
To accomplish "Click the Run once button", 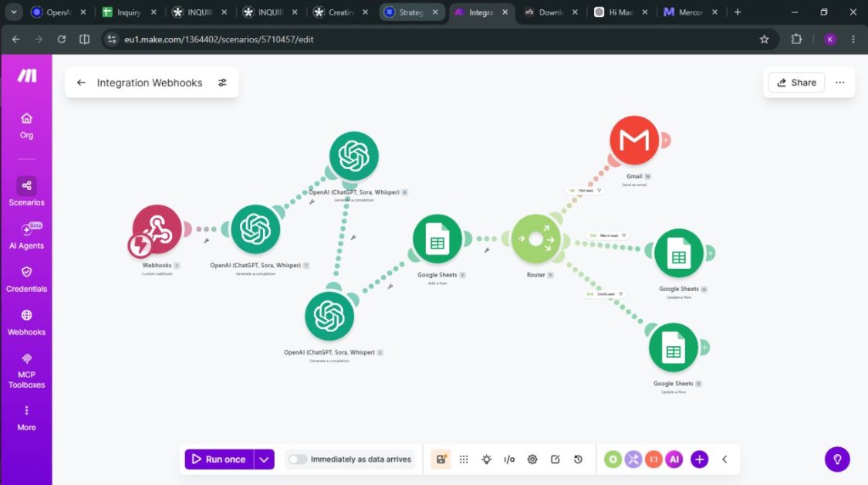I will point(219,460).
